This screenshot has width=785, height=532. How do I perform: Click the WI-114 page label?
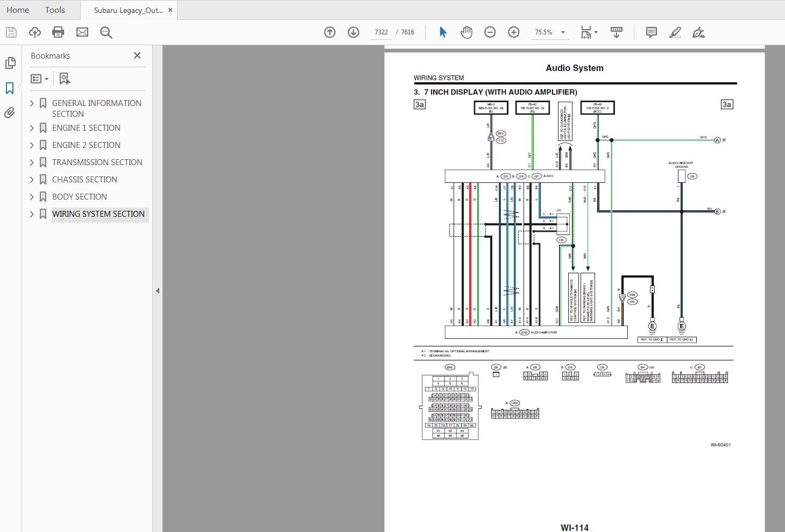tap(575, 528)
